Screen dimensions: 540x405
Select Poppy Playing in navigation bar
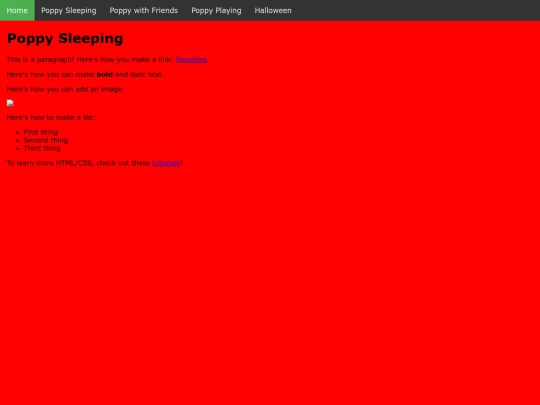(x=216, y=10)
